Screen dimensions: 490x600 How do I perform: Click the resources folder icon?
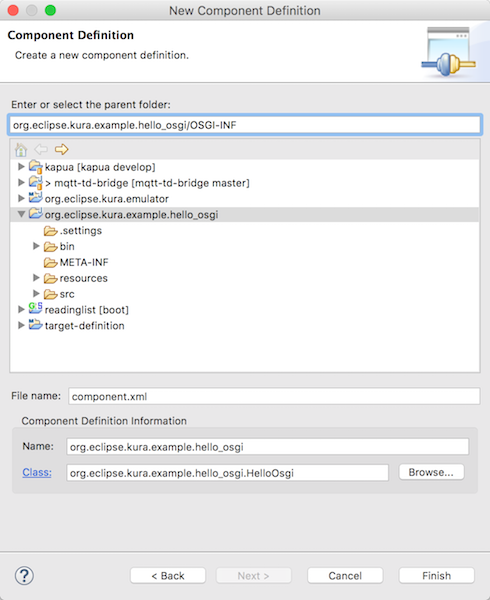point(50,278)
